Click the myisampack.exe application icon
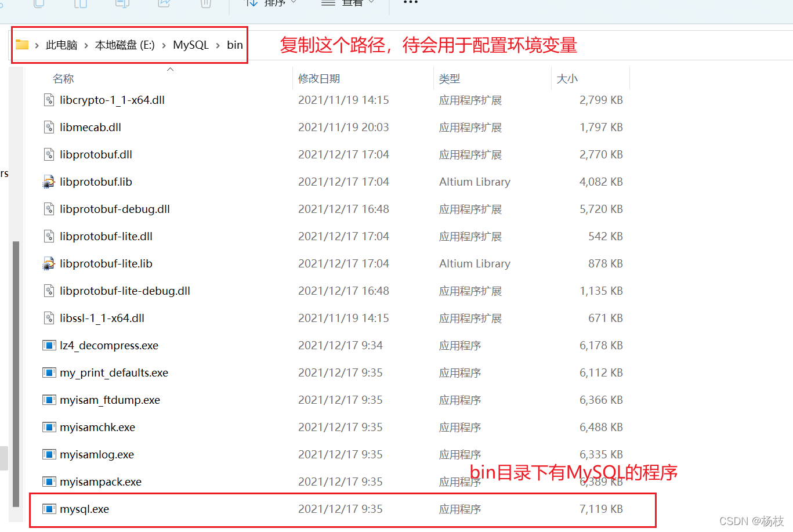 tap(49, 482)
